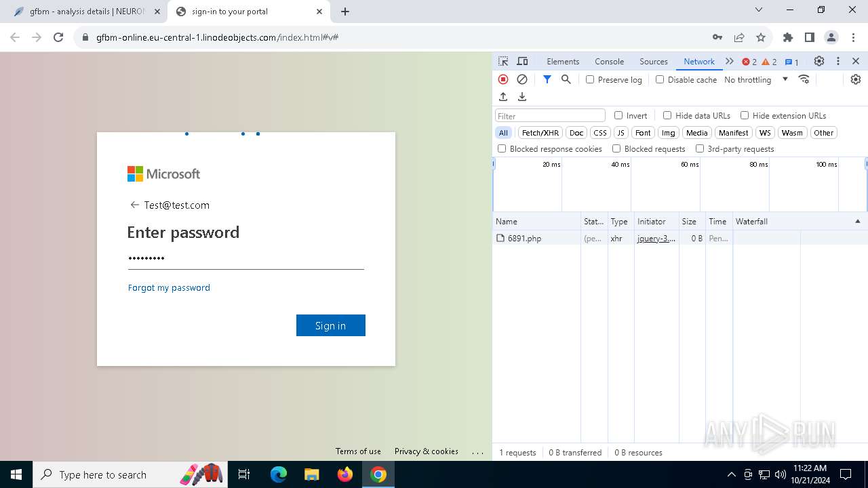Open the Chrome extensions puzzle icon
This screenshot has height=488, width=868.
(x=788, y=37)
